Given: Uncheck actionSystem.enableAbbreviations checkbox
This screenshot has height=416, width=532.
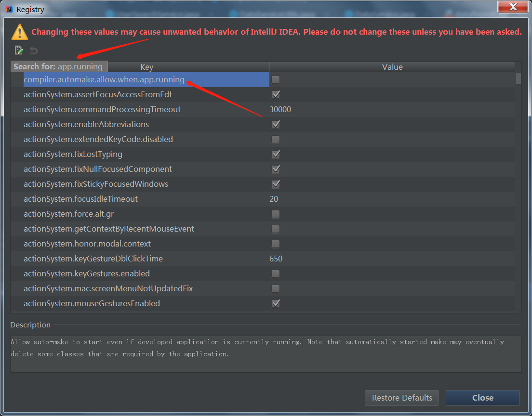Looking at the screenshot, I should tap(276, 124).
